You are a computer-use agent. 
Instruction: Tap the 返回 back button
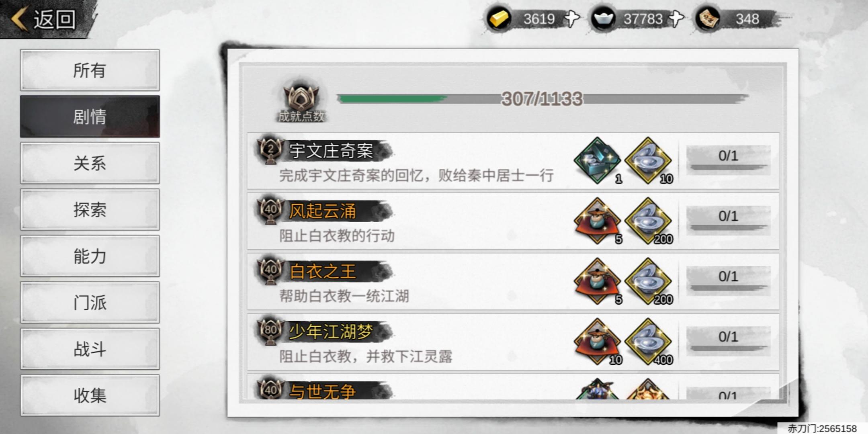[44, 19]
